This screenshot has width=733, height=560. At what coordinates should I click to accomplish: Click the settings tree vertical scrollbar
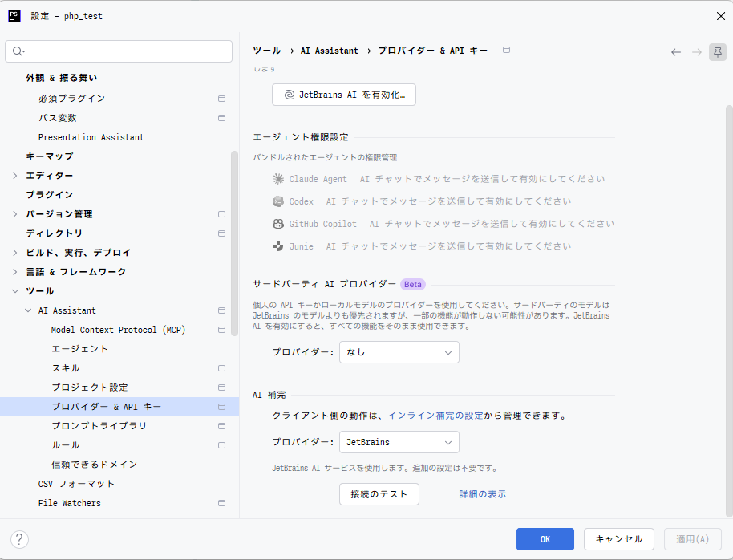(x=235, y=243)
